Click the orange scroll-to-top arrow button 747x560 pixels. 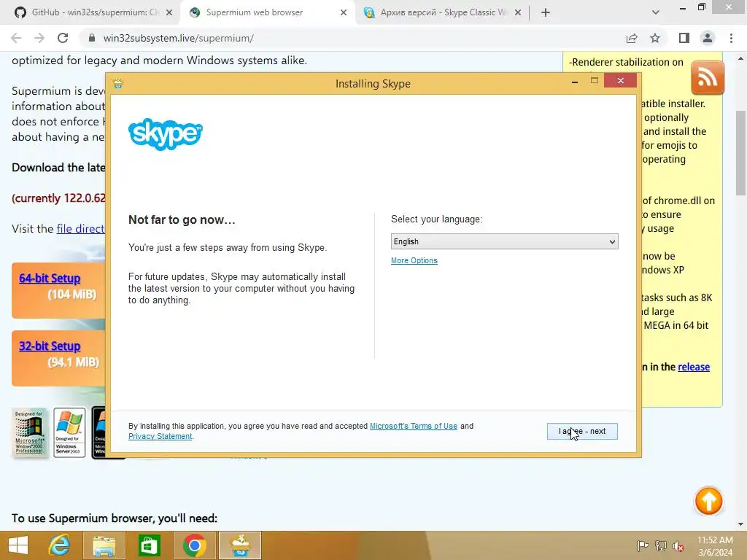(x=708, y=501)
